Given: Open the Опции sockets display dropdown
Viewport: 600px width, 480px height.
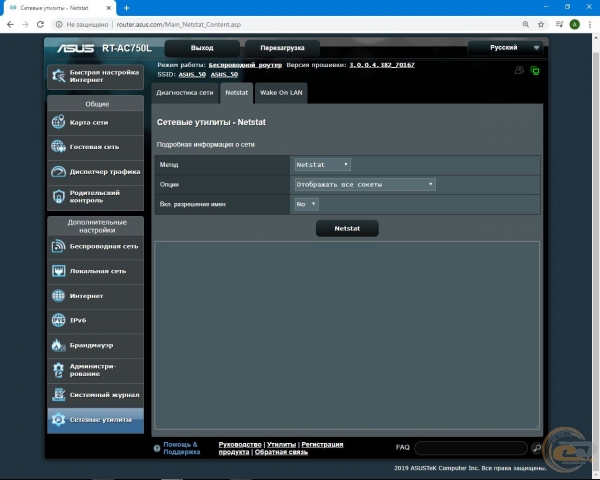Looking at the screenshot, I should (x=365, y=184).
